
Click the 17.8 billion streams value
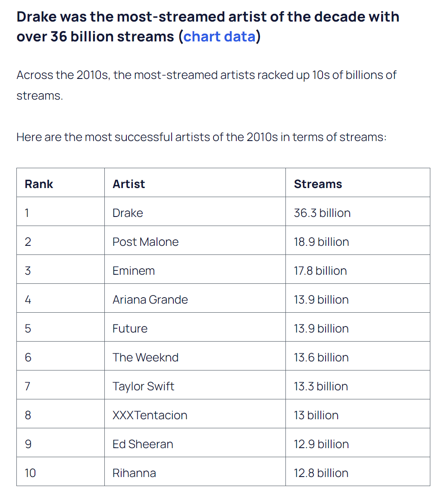[x=320, y=271]
